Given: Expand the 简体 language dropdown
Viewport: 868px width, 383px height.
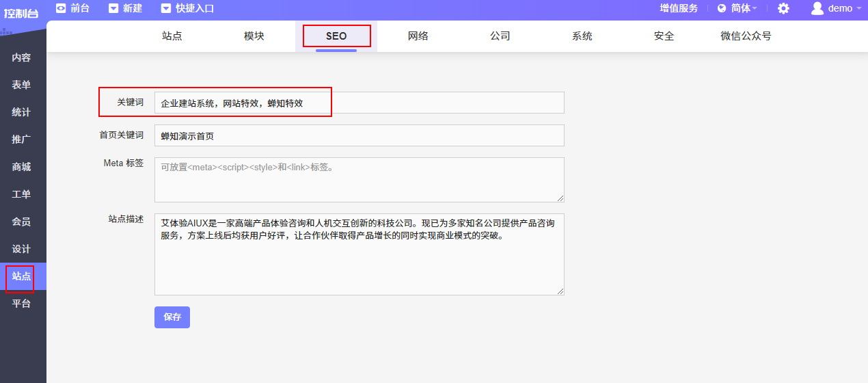Looking at the screenshot, I should (744, 8).
